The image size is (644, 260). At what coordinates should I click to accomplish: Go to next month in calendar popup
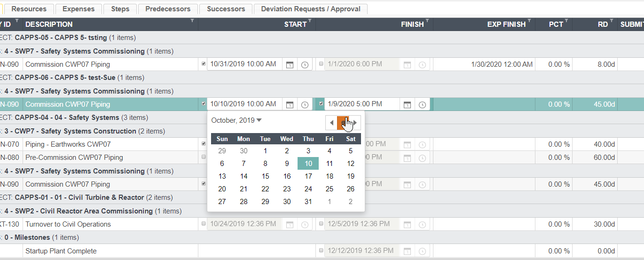tap(355, 123)
